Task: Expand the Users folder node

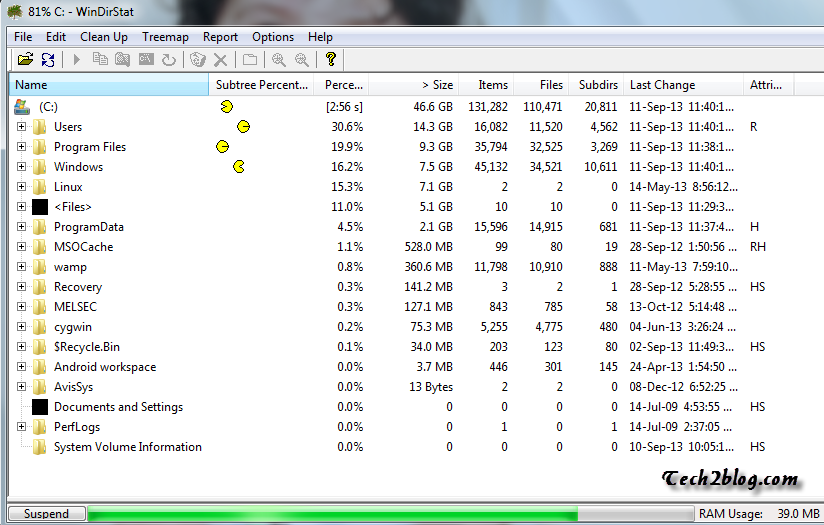Action: (x=21, y=127)
